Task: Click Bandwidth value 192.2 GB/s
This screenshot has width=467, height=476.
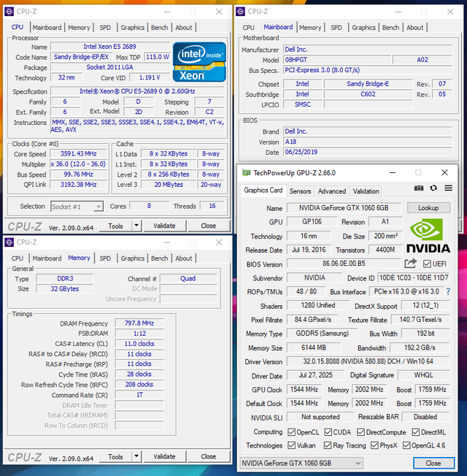Action: click(420, 348)
